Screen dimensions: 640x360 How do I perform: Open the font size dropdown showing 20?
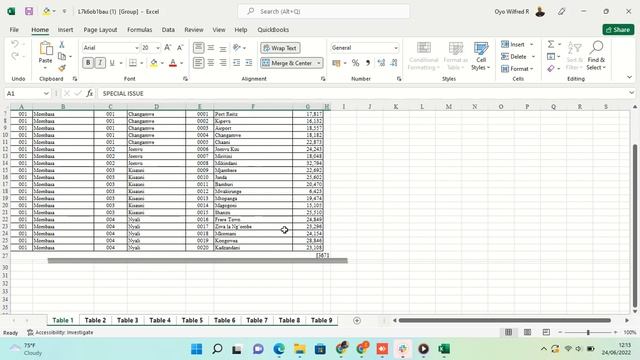(x=158, y=48)
